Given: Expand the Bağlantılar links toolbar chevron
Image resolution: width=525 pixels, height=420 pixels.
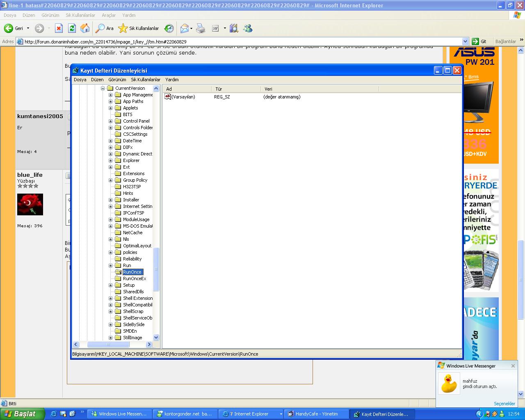Looking at the screenshot, I should click(x=521, y=41).
